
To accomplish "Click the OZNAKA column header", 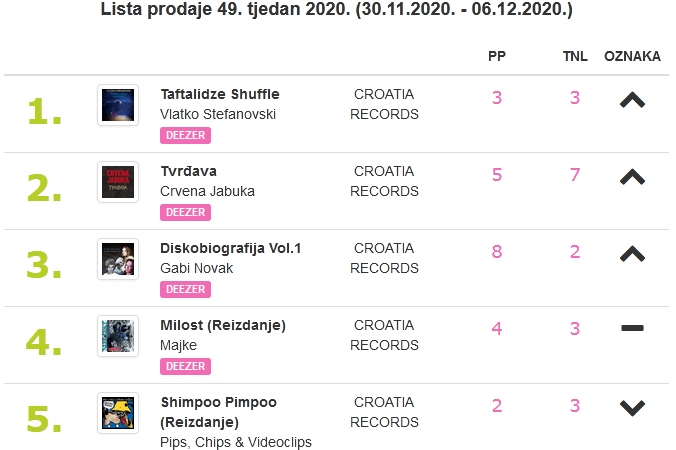I will click(x=632, y=56).
